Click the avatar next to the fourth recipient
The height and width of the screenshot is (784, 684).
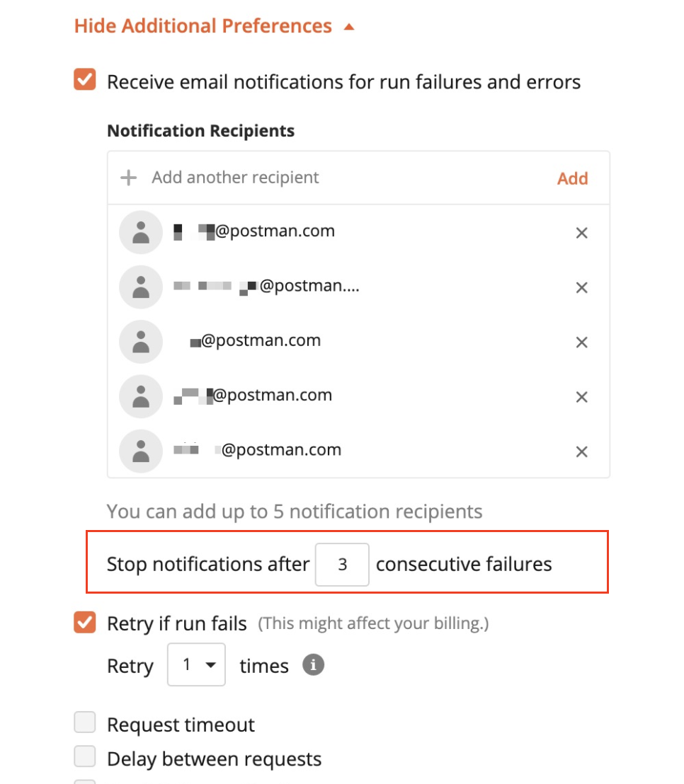(140, 396)
